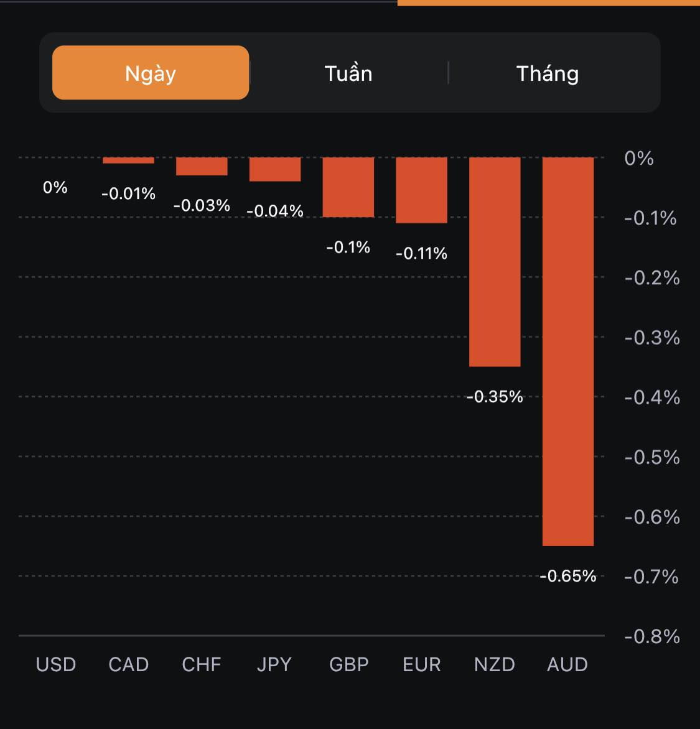Viewport: 700px width, 729px height.
Task: Click the NZD axis label
Action: [495, 664]
